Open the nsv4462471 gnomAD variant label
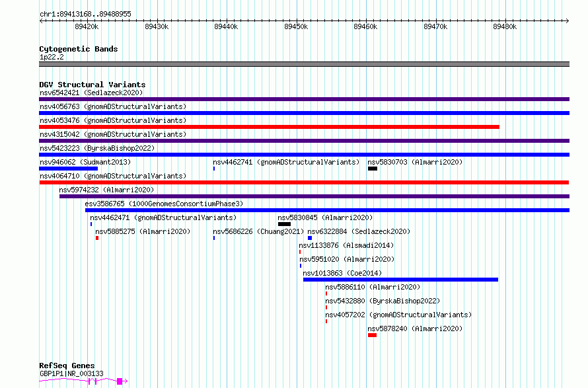The width and height of the screenshot is (588, 388). pyautogui.click(x=163, y=217)
